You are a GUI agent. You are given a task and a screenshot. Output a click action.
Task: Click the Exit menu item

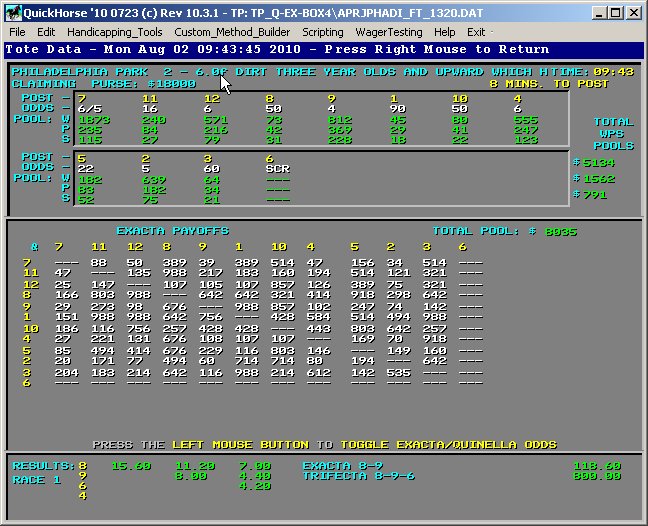click(476, 32)
